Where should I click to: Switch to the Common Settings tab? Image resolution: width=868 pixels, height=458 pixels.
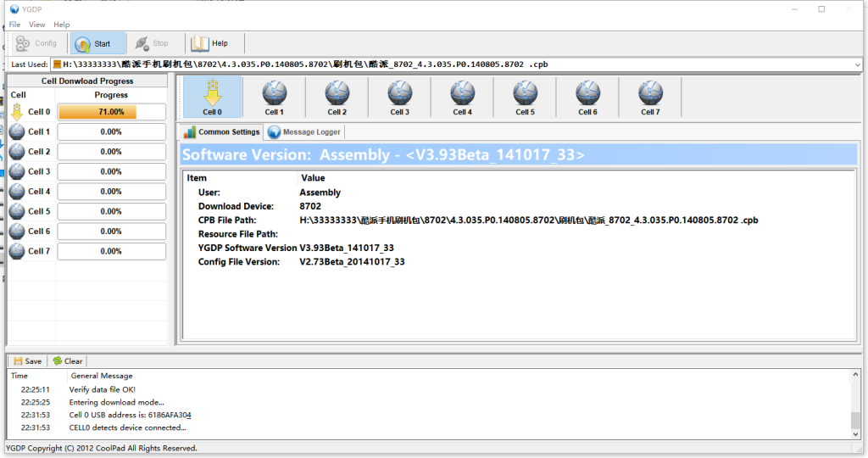pos(222,132)
